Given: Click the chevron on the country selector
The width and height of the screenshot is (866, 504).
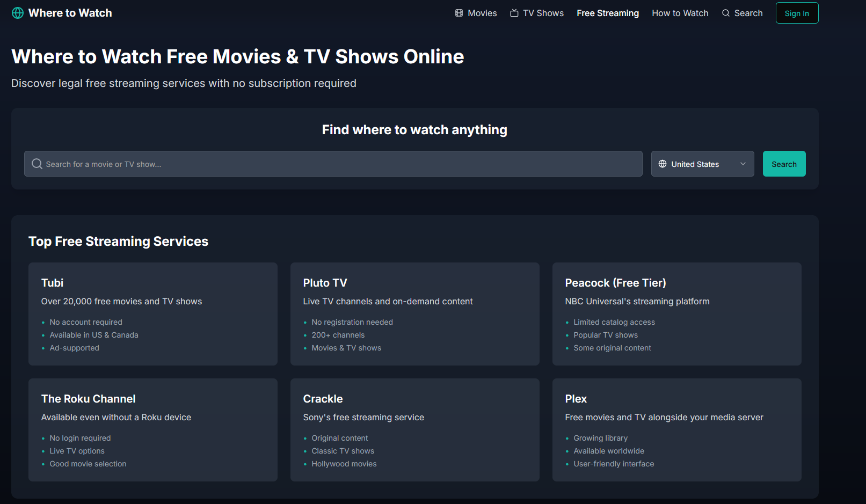Looking at the screenshot, I should click(x=743, y=164).
